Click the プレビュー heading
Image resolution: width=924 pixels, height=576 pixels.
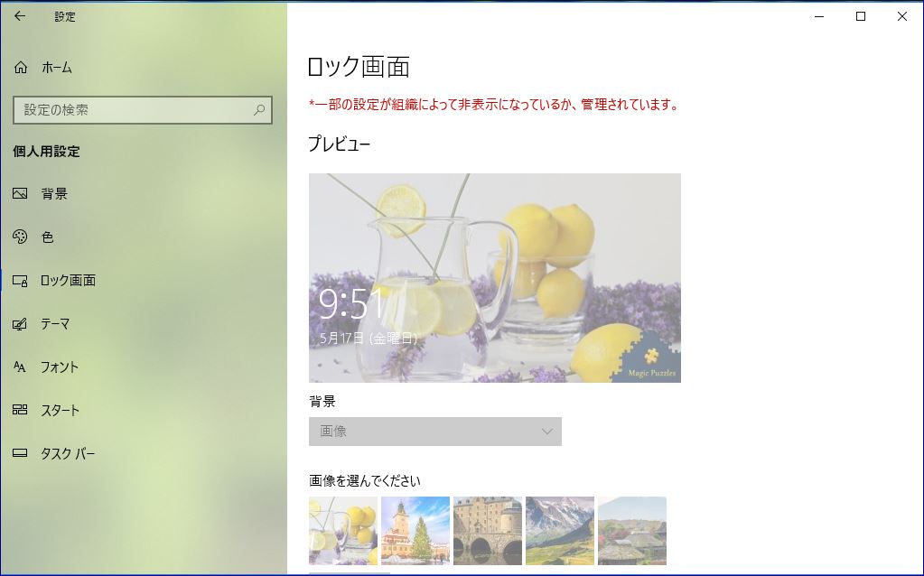click(340, 144)
